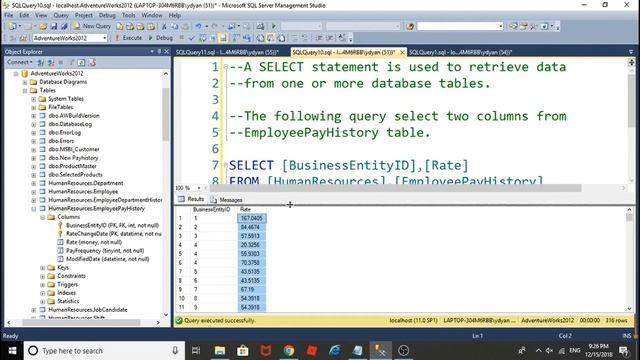Click the Save icon in the toolbar
The image size is (640, 360).
(54, 26)
